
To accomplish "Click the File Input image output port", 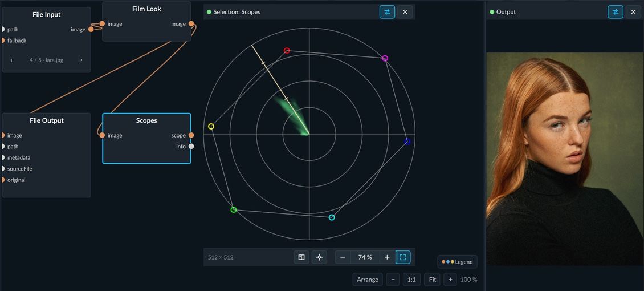I will tap(91, 29).
